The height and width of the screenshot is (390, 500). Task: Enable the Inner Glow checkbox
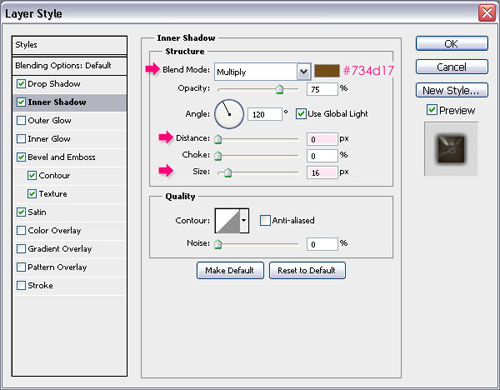coord(21,139)
